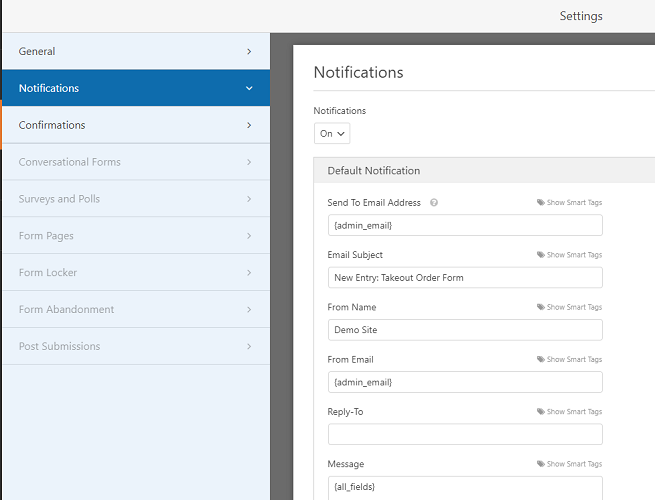Click the chevron next to Post Submissions

(249, 346)
